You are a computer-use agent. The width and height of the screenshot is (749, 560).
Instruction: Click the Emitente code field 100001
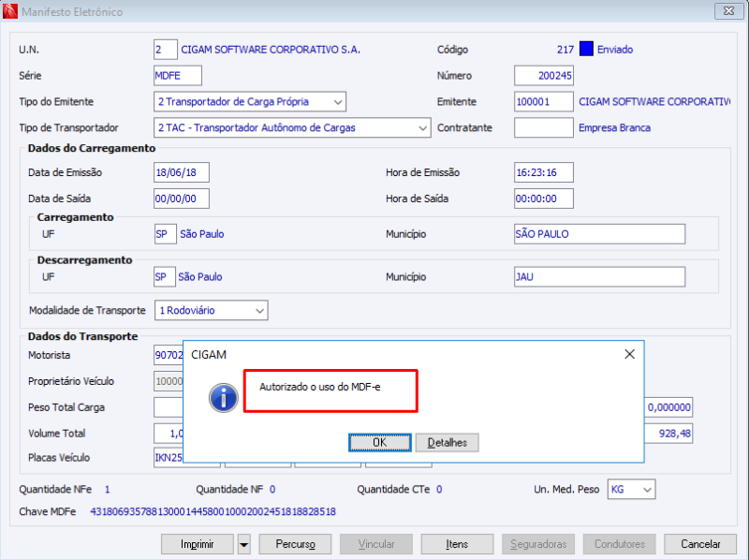tap(544, 102)
